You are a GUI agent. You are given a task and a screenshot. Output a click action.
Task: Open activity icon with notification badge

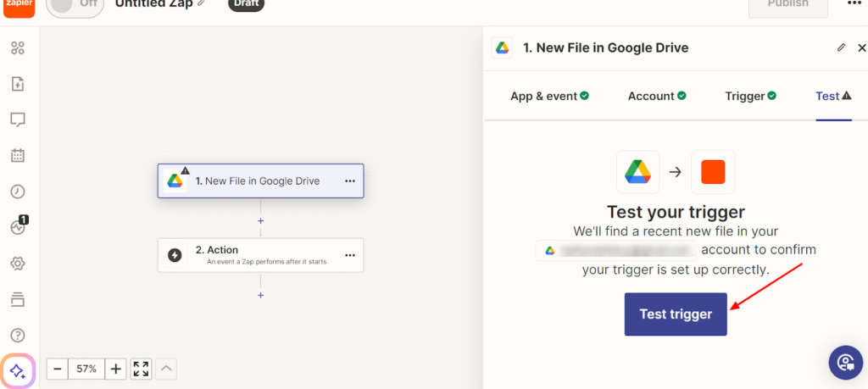pos(18,227)
